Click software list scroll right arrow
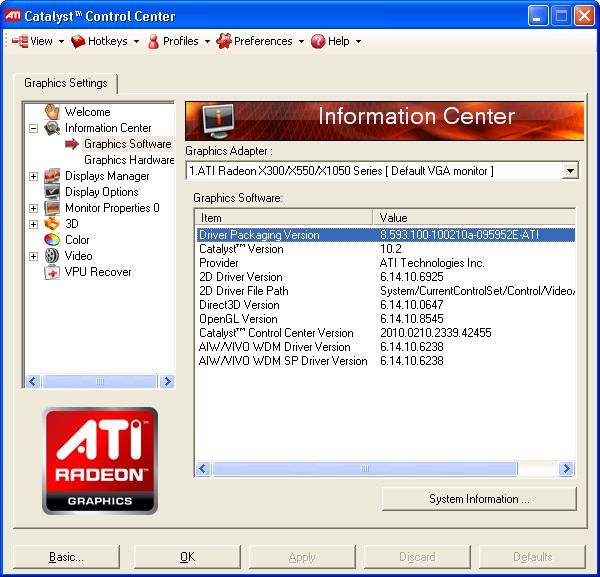Screen dimensions: 600x577 click(x=566, y=468)
